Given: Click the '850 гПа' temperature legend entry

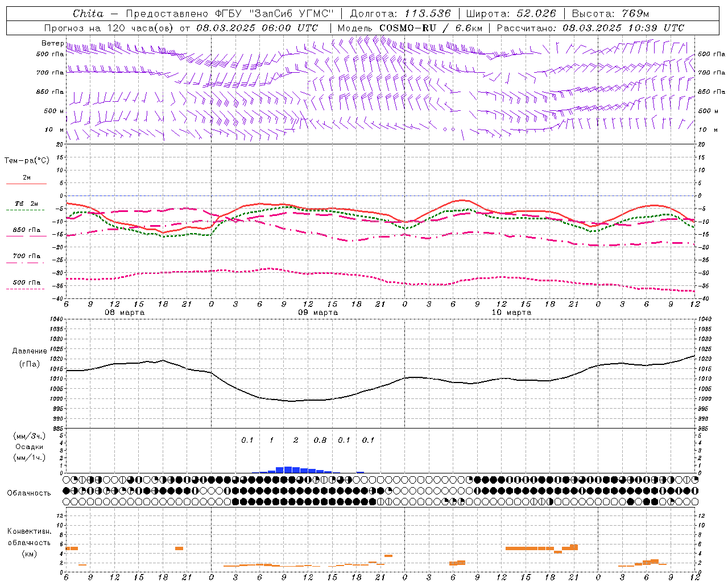Looking at the screenshot, I should [27, 230].
